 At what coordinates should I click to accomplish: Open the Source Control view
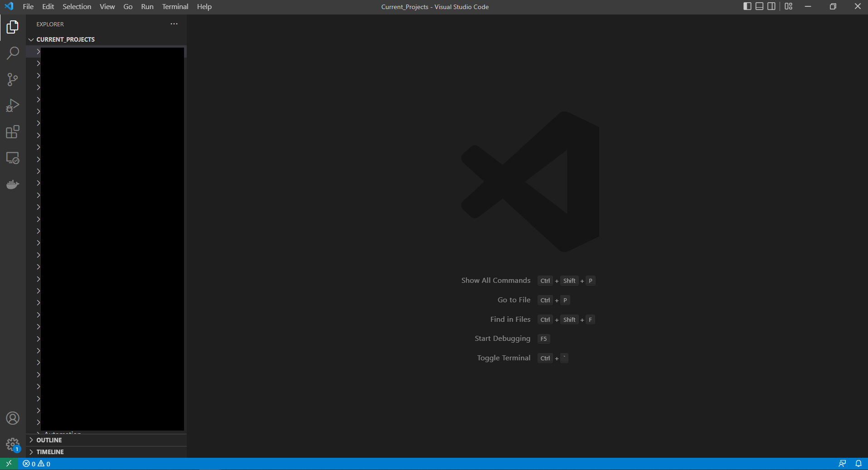pyautogui.click(x=13, y=79)
